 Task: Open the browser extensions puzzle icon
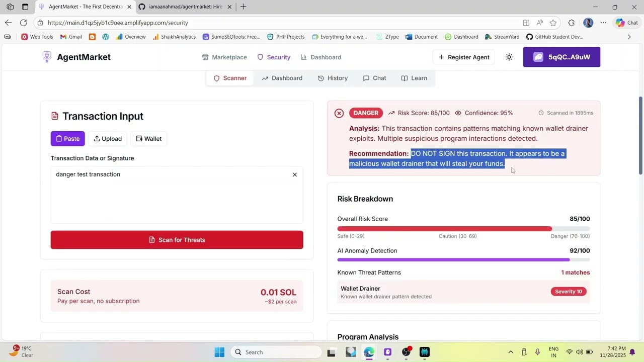(x=572, y=23)
